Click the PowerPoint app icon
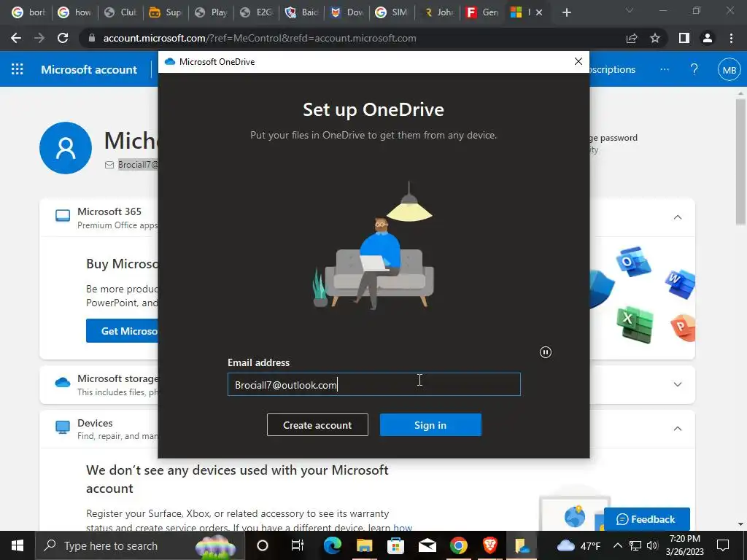 (683, 327)
